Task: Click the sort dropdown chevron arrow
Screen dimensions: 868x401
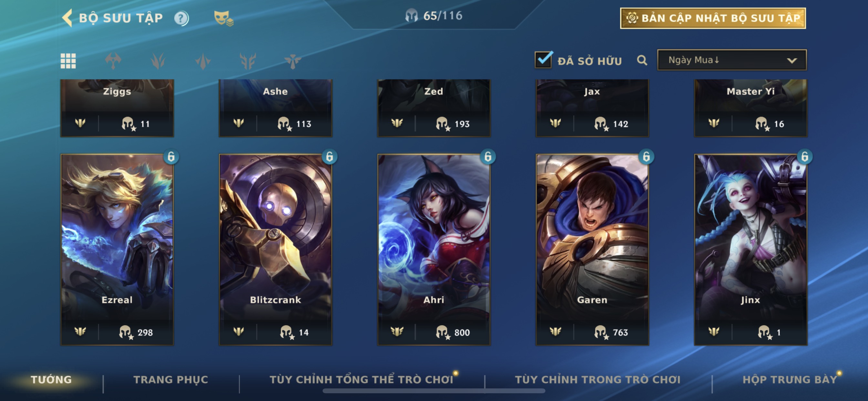Action: (x=791, y=61)
